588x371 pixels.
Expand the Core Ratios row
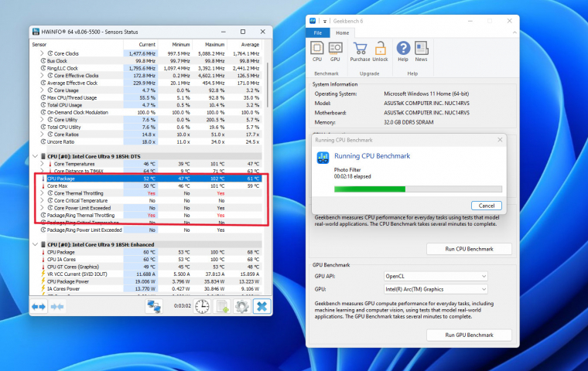pos(42,134)
